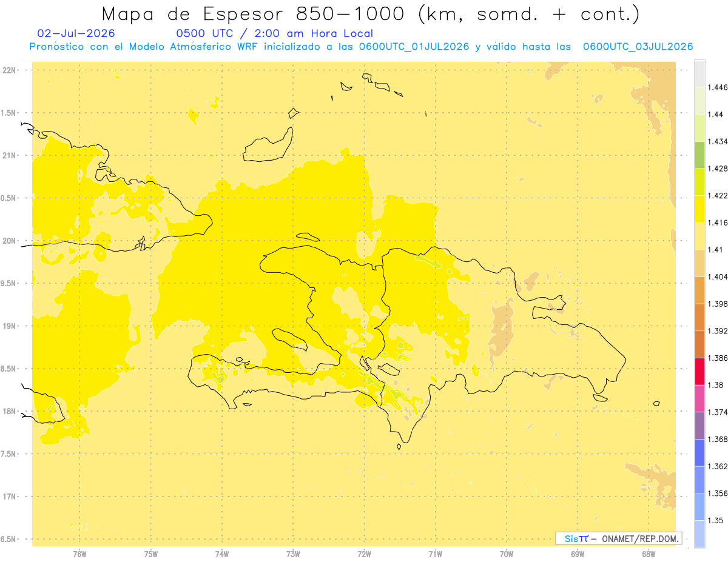This screenshot has width=728, height=562.
Task: Click legend value '1.386'
Action: pyautogui.click(x=718, y=358)
